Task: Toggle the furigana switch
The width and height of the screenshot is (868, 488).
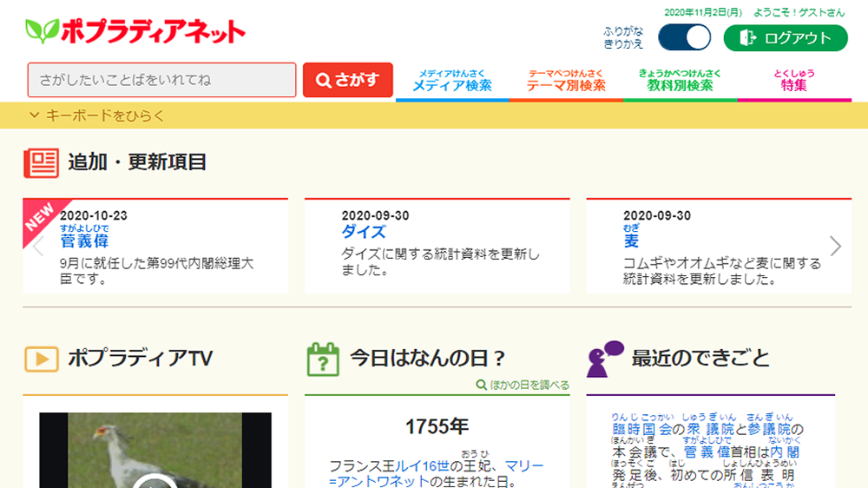Action: pyautogui.click(x=684, y=37)
